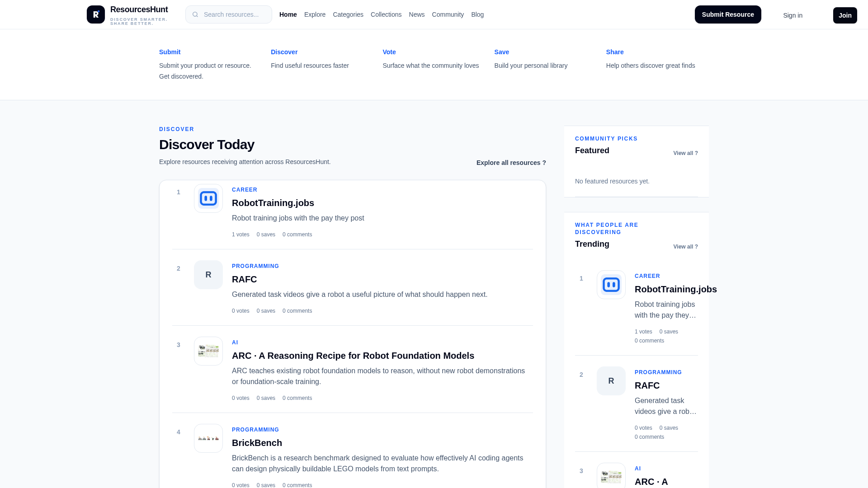Go to the Home nav item
Screen dimensions: 868x488
tap(288, 14)
